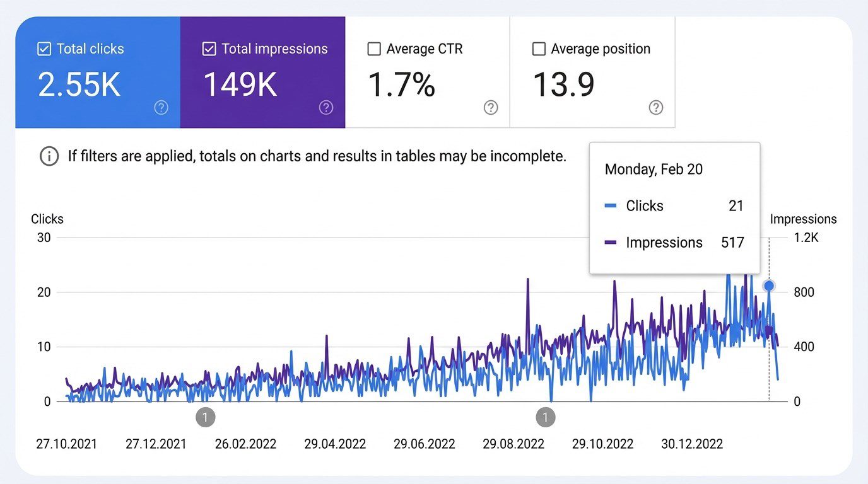
Task: Click the 27.10.2021 date axis label
Action: (66, 444)
